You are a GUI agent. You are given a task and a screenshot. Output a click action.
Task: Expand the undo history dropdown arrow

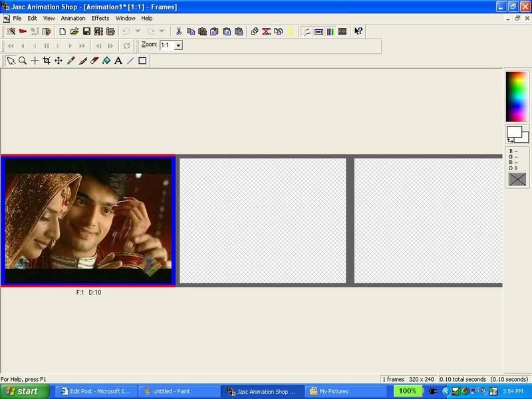click(x=138, y=31)
